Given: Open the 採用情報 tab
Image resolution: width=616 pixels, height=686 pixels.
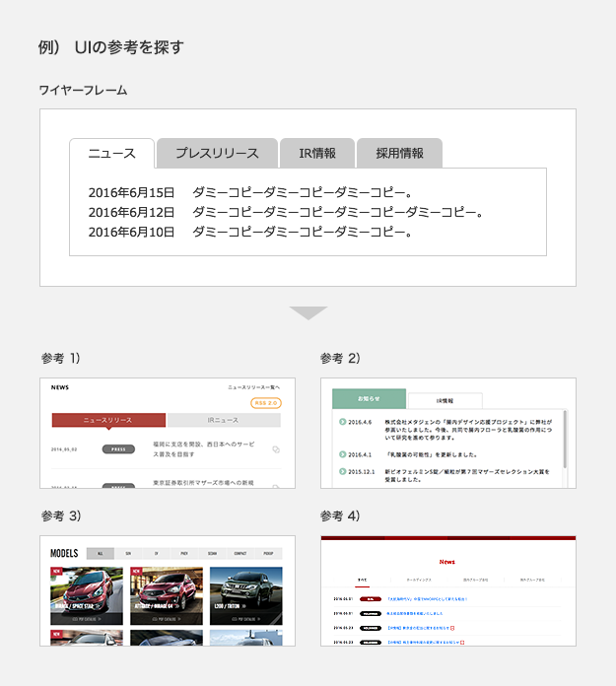Looking at the screenshot, I should click(399, 153).
